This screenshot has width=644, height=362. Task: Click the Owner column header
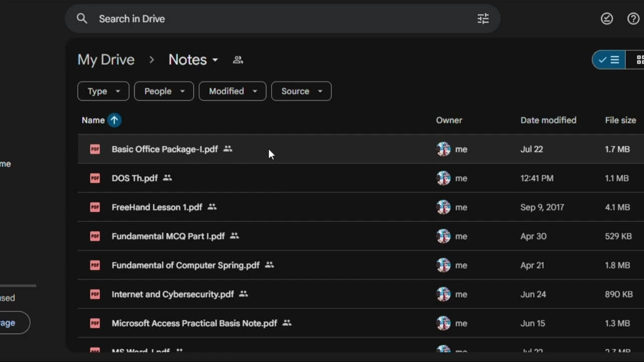(449, 120)
